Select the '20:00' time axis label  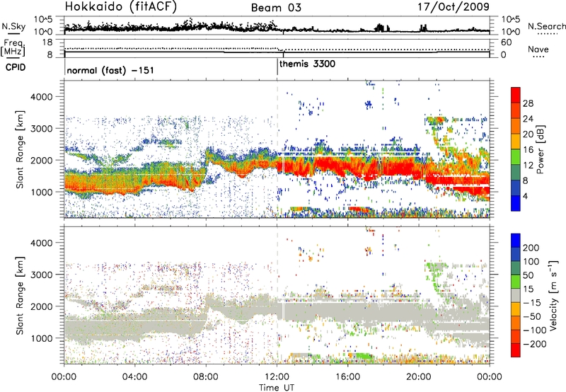tap(419, 376)
